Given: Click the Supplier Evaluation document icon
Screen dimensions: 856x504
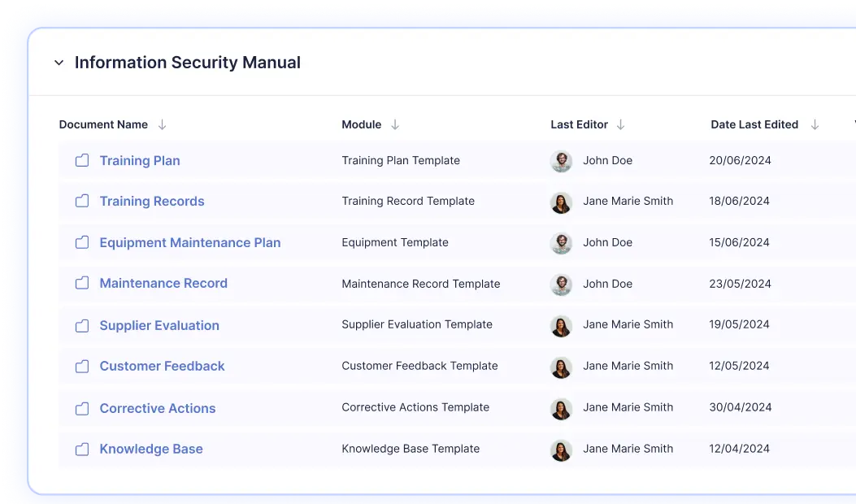Looking at the screenshot, I should [x=82, y=326].
